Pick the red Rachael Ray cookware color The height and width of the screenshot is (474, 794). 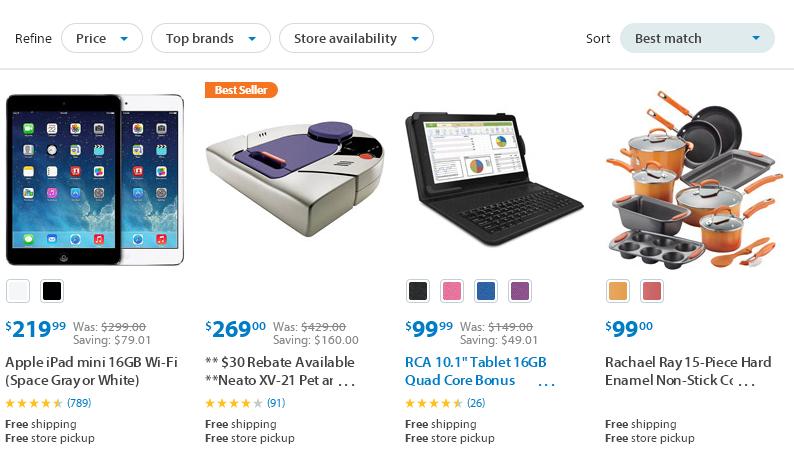[652, 291]
